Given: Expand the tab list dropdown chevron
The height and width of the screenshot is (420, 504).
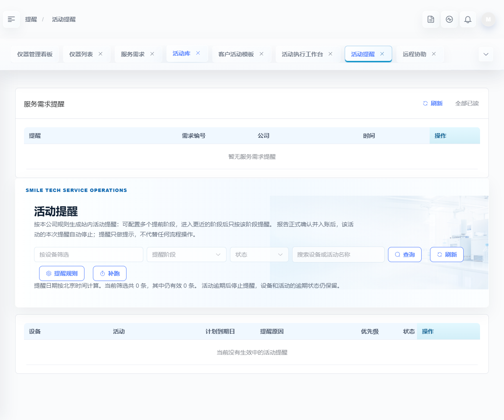Looking at the screenshot, I should click(x=486, y=54).
